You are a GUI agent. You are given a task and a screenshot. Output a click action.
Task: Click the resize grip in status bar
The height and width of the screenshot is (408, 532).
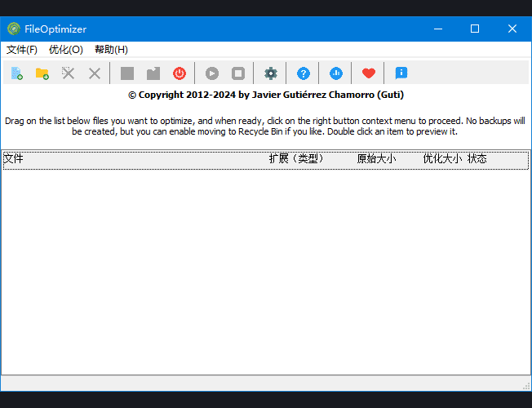[x=526, y=386]
